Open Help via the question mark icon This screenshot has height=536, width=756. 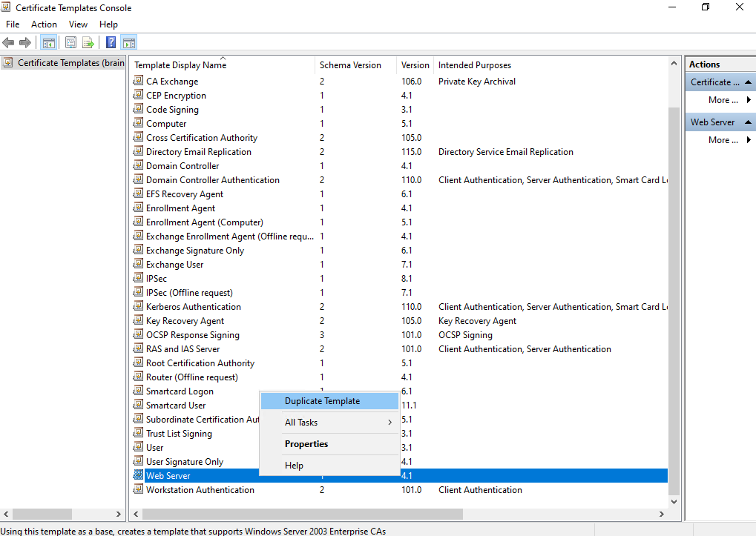(111, 43)
